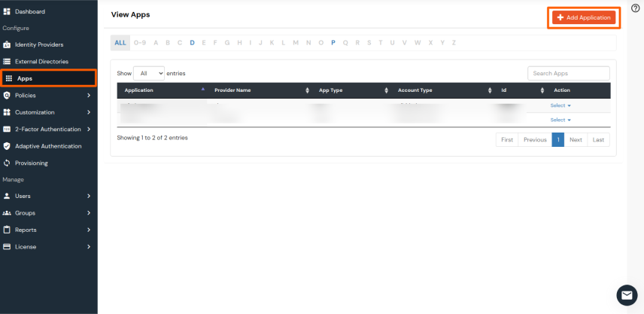The width and height of the screenshot is (644, 314).
Task: Expand the Users submenu chevron
Action: (89, 196)
